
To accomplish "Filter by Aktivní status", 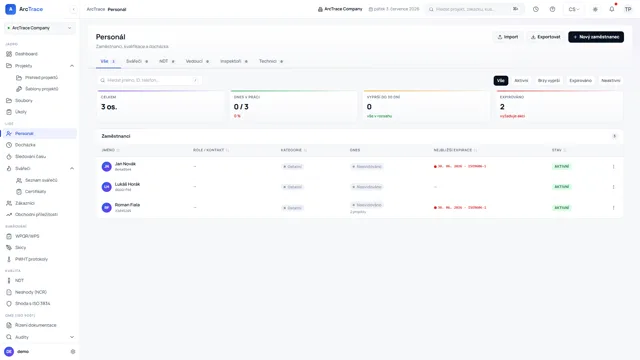I will click(521, 80).
